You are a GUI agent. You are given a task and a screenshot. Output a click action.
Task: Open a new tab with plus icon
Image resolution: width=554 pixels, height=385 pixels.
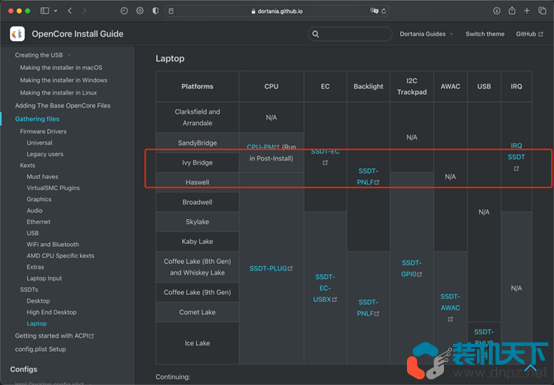[527, 11]
